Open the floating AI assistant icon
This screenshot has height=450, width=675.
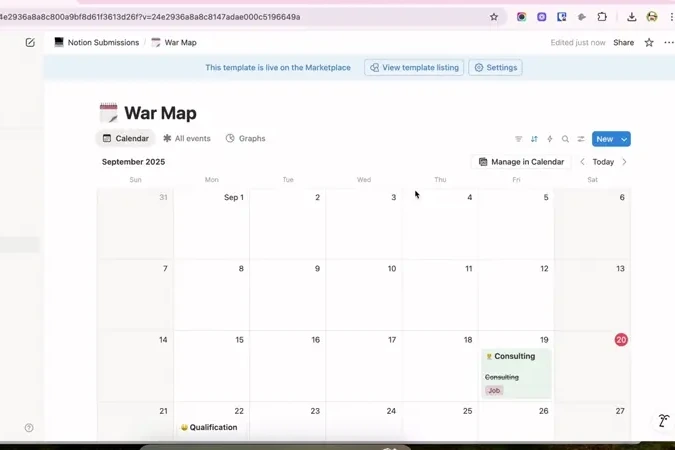point(663,420)
